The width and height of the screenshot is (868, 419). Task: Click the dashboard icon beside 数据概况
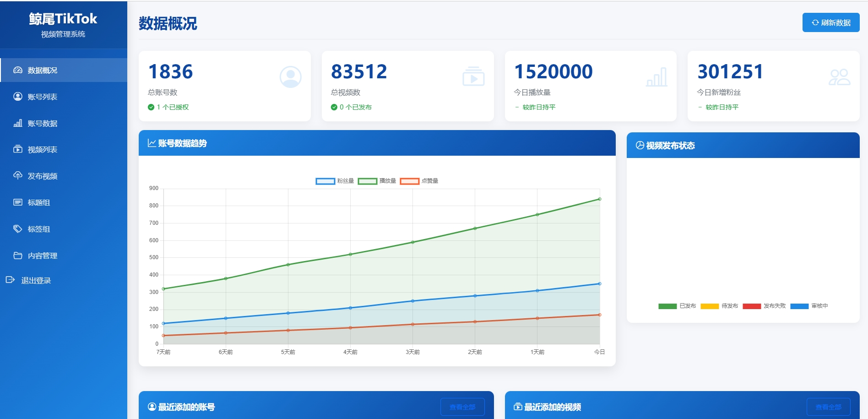(x=18, y=70)
